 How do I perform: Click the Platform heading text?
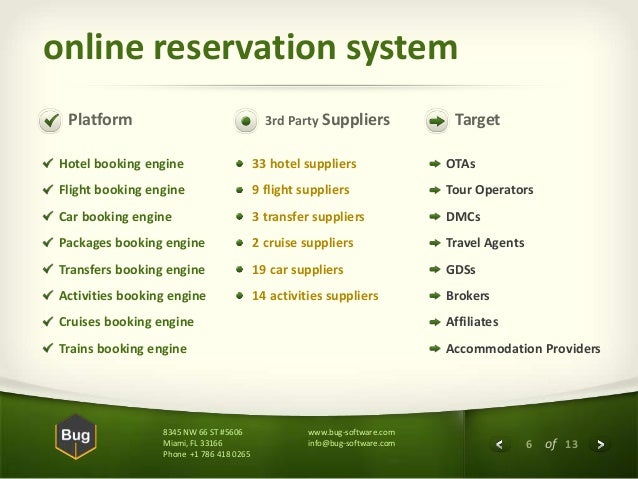click(x=100, y=120)
